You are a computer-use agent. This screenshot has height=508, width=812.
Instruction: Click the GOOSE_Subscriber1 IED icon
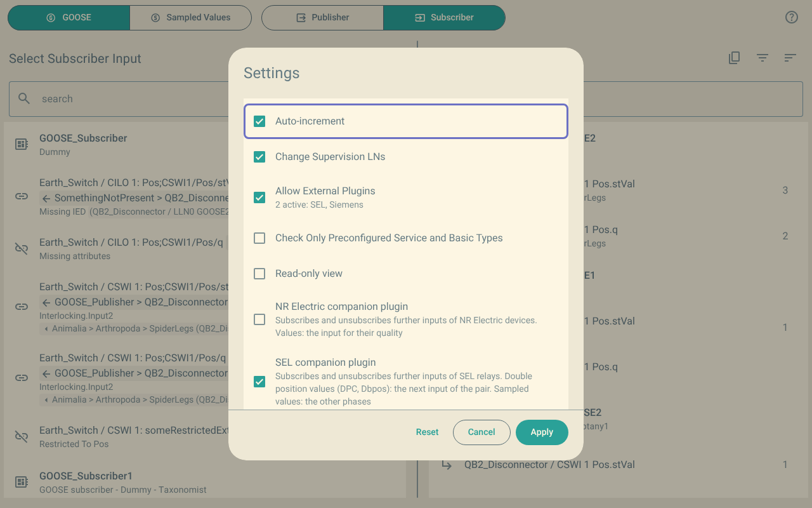coord(22,483)
